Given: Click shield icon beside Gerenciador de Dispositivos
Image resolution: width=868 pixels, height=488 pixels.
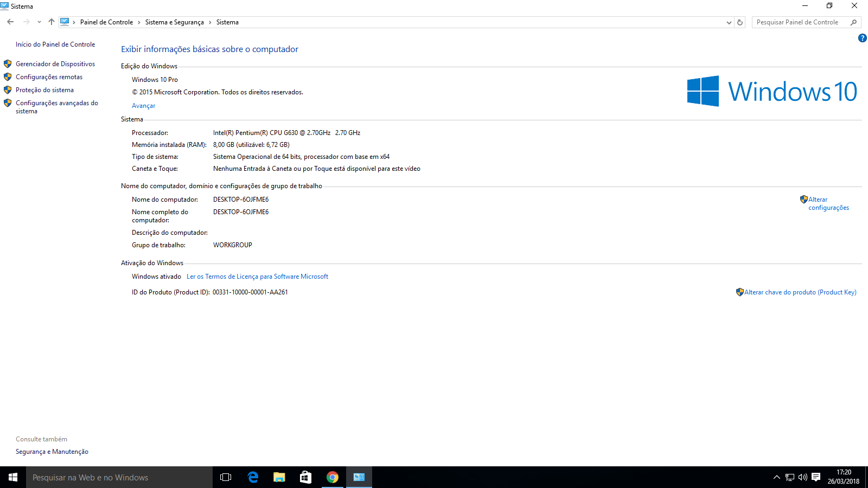Looking at the screenshot, I should [8, 64].
